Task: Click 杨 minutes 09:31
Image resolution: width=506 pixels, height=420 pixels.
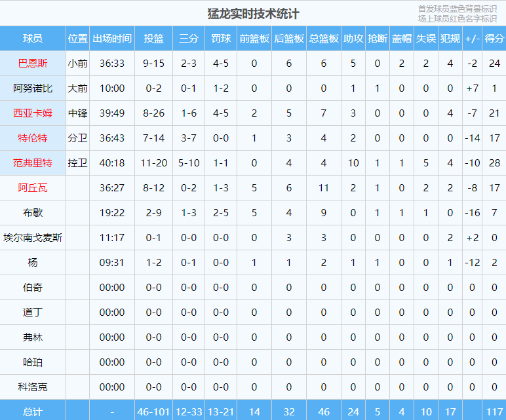Action: [x=112, y=262]
